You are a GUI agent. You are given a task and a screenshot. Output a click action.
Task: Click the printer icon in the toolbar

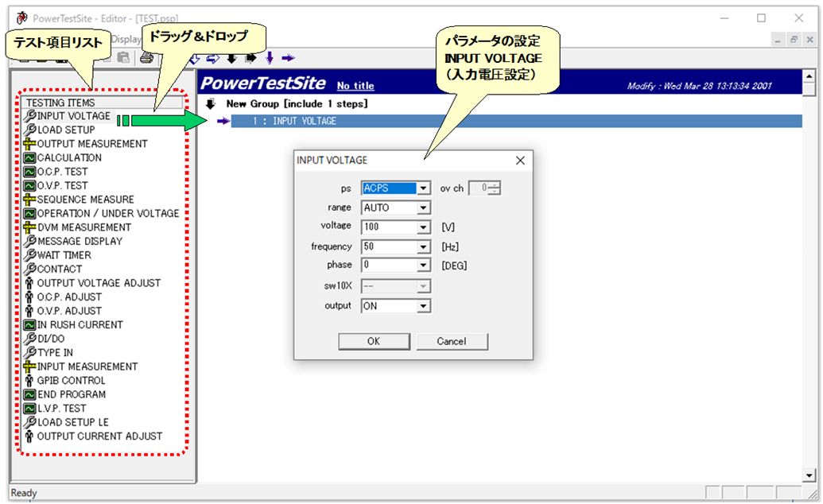coord(146,57)
